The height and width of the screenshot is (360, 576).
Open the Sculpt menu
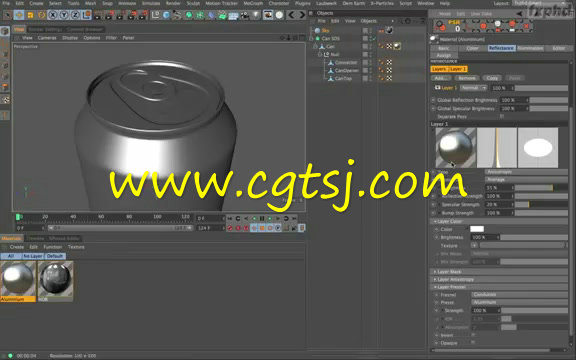click(x=193, y=3)
